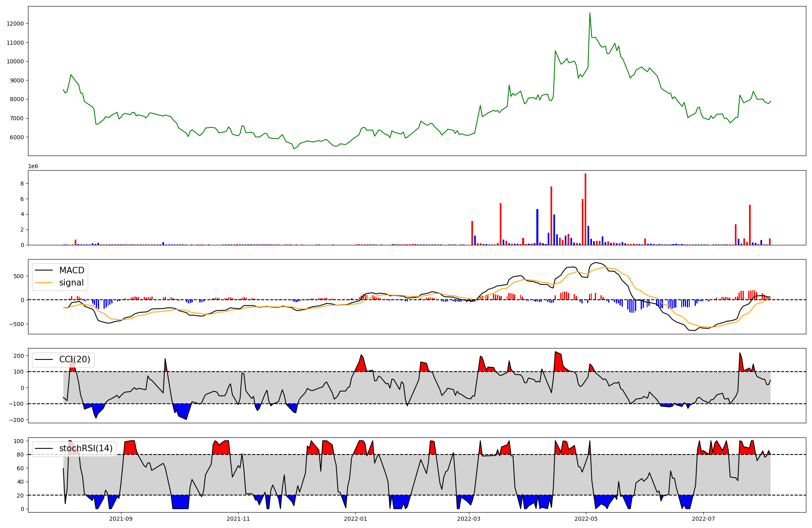The height and width of the screenshot is (528, 812).
Task: Click the tallest red volume bar
Action: 585,209
